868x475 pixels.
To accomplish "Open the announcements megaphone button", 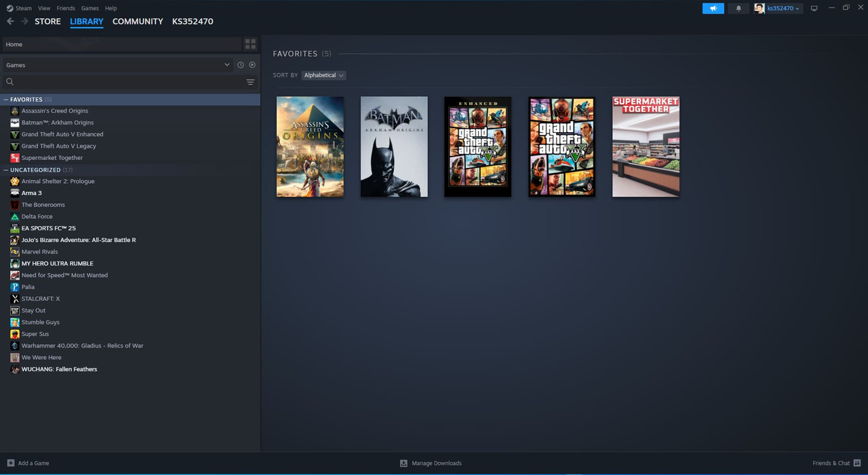I will point(713,8).
